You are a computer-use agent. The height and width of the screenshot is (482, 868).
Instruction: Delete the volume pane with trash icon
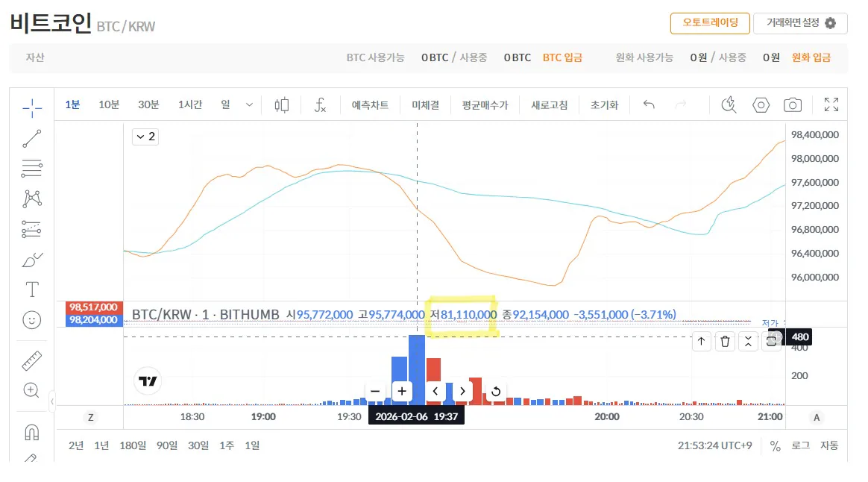(x=725, y=342)
